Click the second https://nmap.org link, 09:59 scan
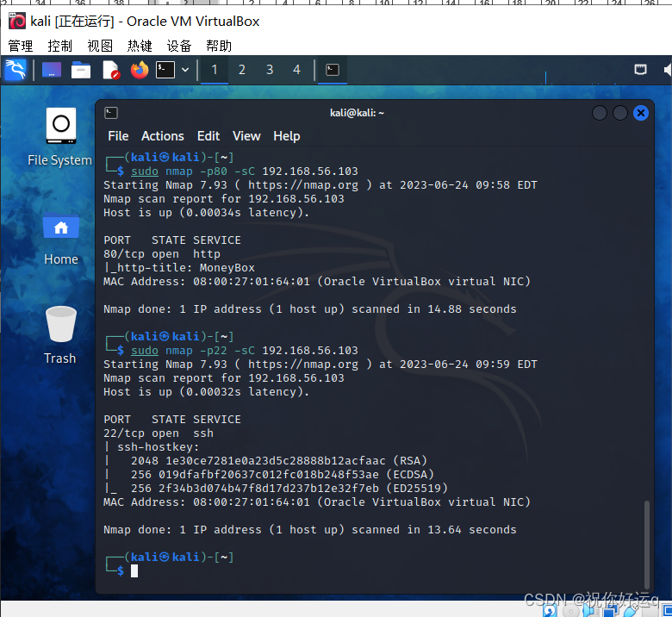The width and height of the screenshot is (672, 617). [x=303, y=365]
